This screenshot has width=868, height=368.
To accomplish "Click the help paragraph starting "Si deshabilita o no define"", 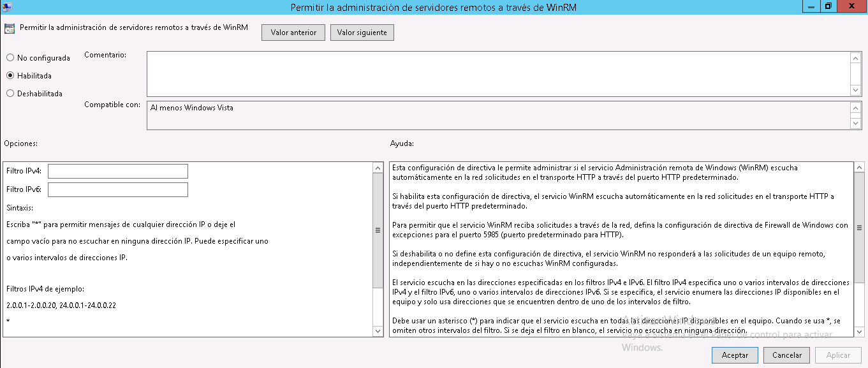I will pyautogui.click(x=609, y=258).
